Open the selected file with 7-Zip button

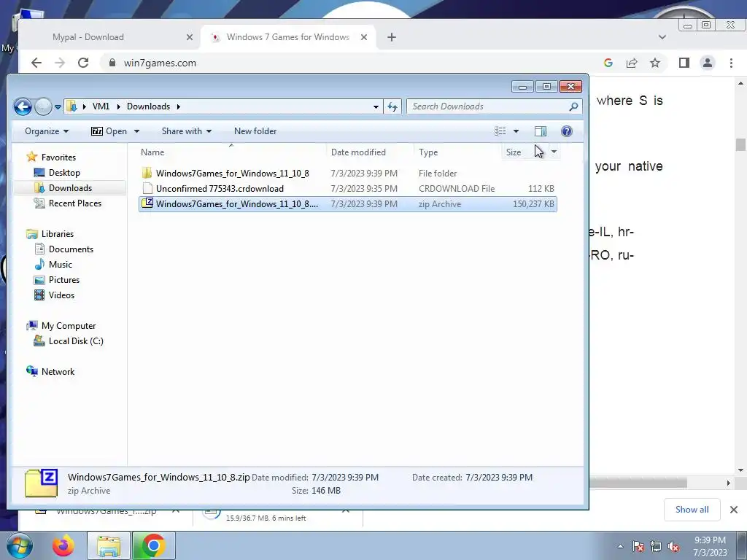pyautogui.click(x=109, y=131)
